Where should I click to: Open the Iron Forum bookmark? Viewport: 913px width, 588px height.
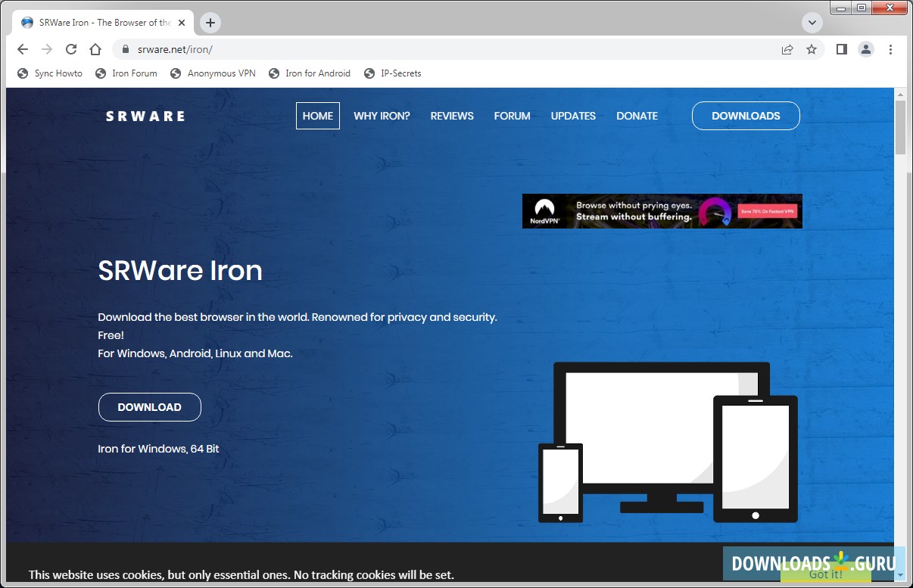(126, 73)
